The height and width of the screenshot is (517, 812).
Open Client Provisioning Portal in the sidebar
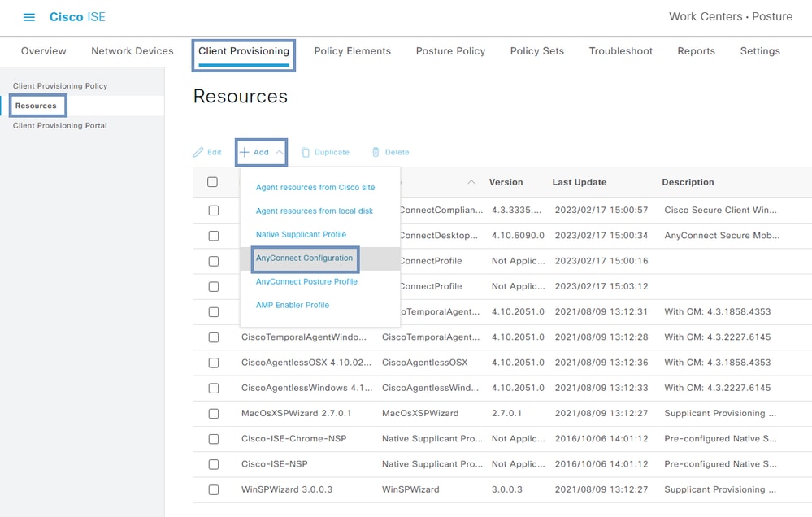[x=59, y=125]
